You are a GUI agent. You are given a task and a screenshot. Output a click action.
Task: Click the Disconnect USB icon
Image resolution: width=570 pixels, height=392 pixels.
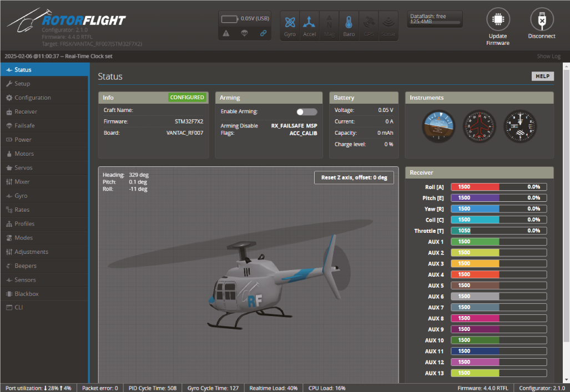click(541, 20)
